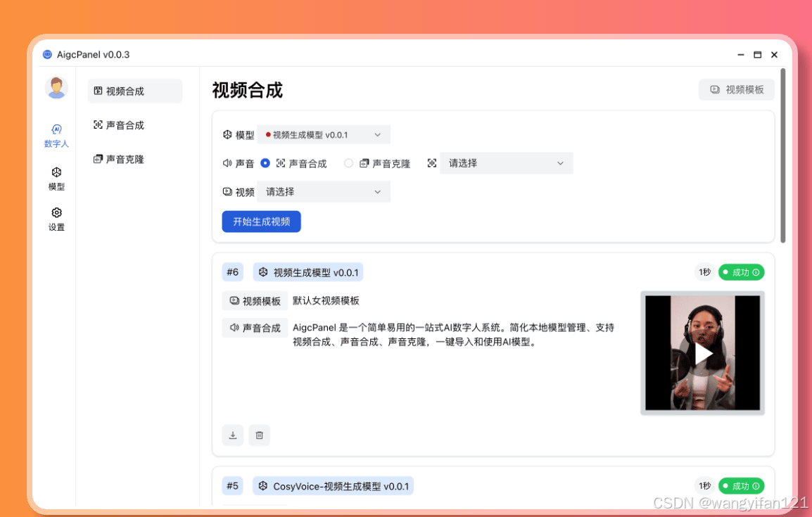Click the 1秒 duration label of task #5
Image resolution: width=812 pixels, height=517 pixels.
(704, 486)
